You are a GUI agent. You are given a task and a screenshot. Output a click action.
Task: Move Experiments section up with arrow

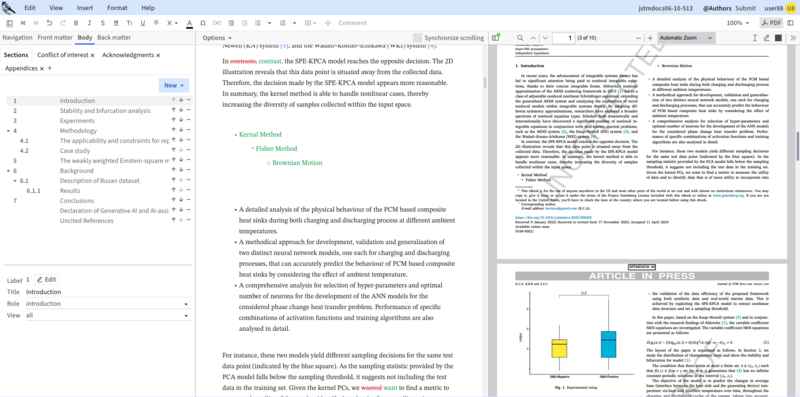coord(173,120)
